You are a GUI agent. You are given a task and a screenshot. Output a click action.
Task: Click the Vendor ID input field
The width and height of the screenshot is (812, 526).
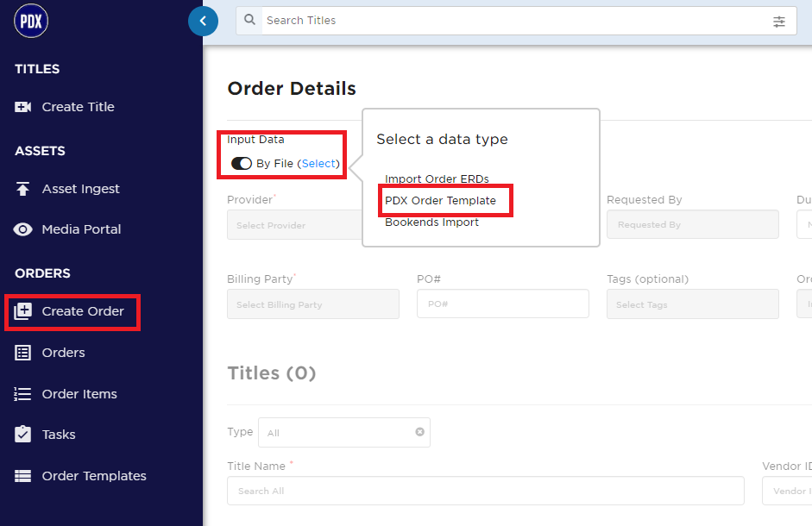787,491
